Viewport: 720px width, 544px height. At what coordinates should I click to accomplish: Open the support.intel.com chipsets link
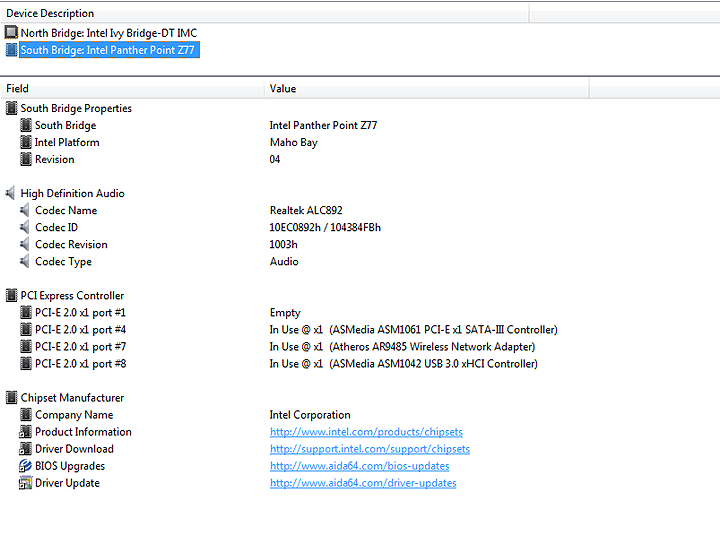tap(370, 449)
